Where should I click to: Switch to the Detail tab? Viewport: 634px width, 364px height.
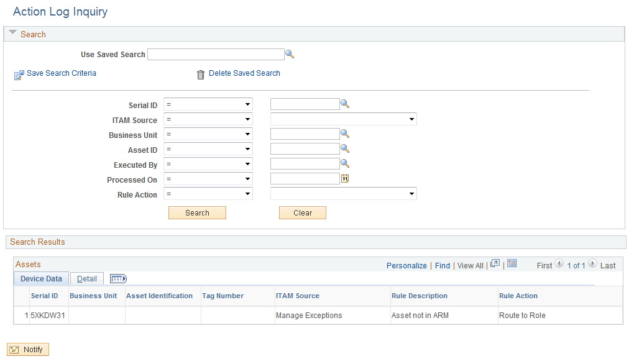tap(86, 278)
